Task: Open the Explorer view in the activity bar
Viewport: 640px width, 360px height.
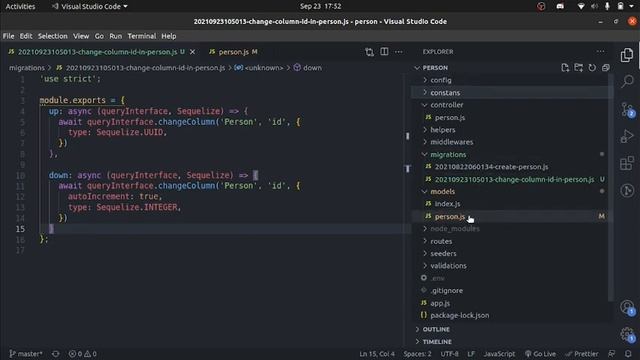Action: pyautogui.click(x=627, y=55)
